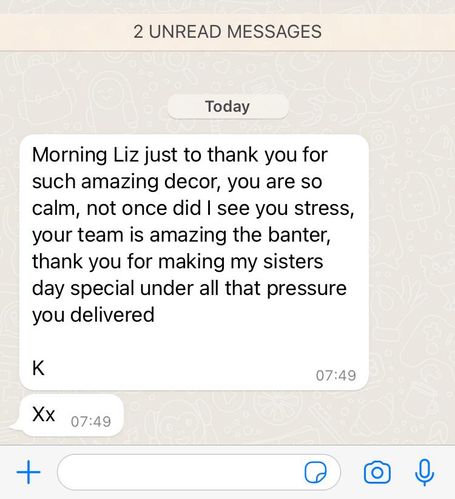Select the message starting with Morning Liz
This screenshot has width=455, height=499.
pos(194,262)
